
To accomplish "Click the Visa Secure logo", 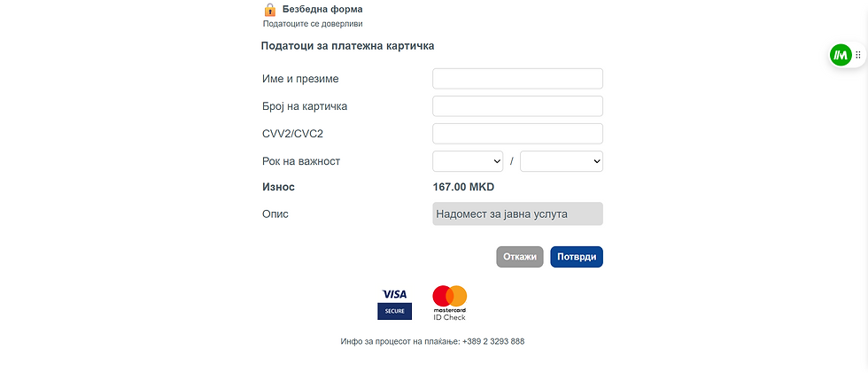I will point(395,304).
